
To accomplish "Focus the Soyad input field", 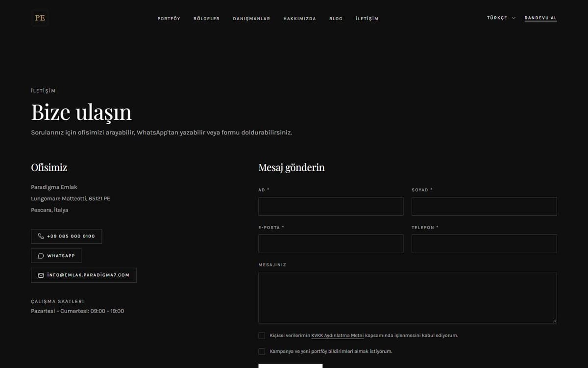I will (x=484, y=207).
